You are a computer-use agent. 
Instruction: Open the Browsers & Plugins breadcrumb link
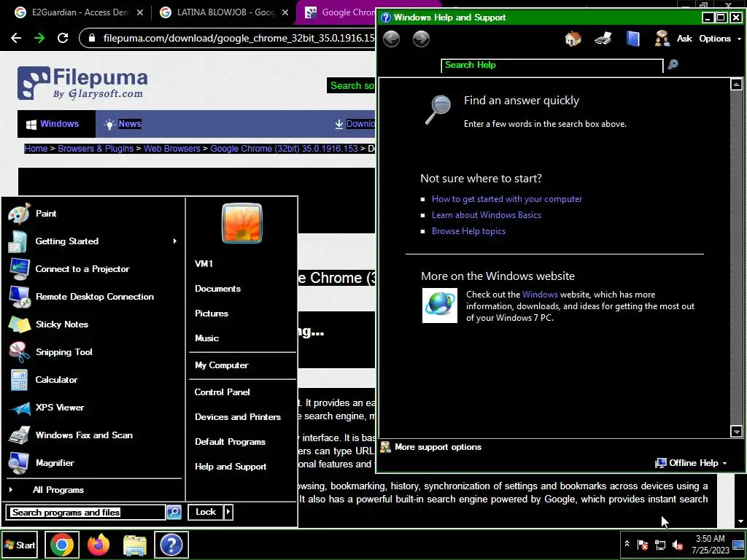tap(96, 149)
